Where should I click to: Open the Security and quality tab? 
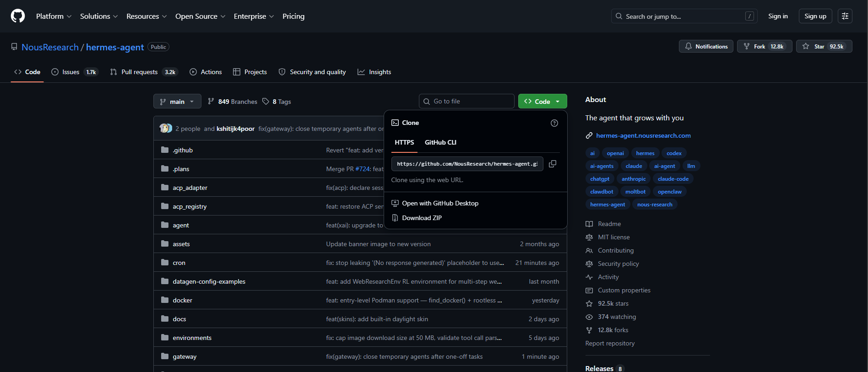[x=312, y=72]
